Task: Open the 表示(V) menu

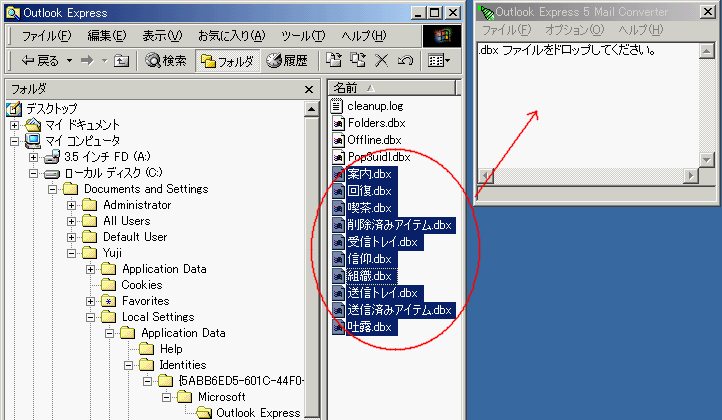Action: click(162, 35)
